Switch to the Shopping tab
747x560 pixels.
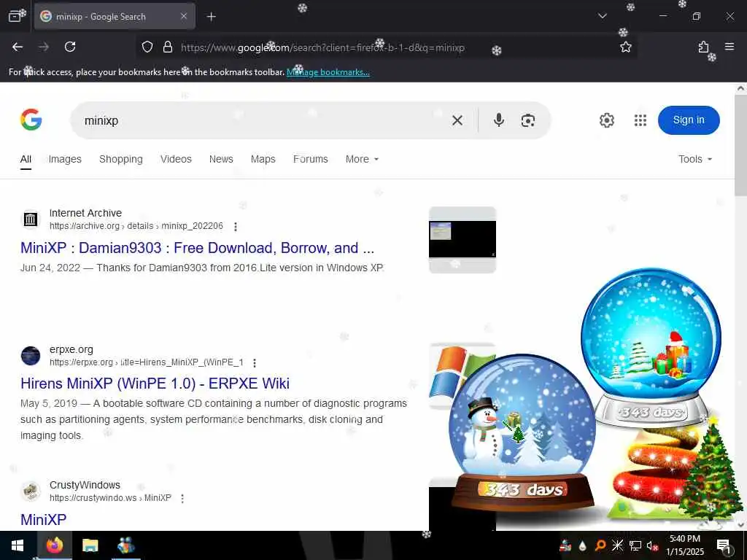click(x=121, y=159)
